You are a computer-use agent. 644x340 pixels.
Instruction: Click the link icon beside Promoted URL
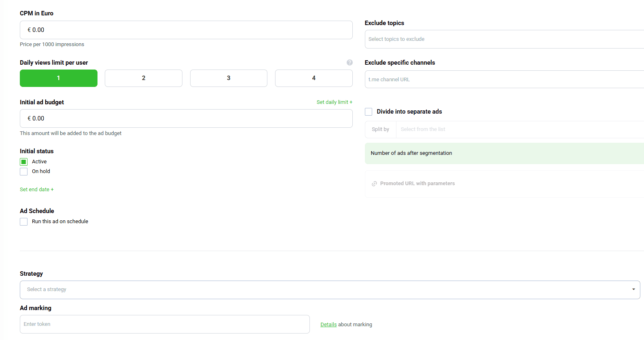point(374,184)
